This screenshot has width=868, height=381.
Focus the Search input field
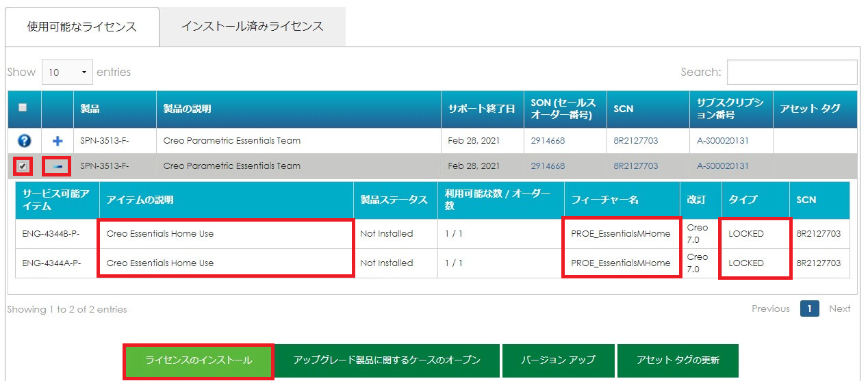(x=792, y=72)
